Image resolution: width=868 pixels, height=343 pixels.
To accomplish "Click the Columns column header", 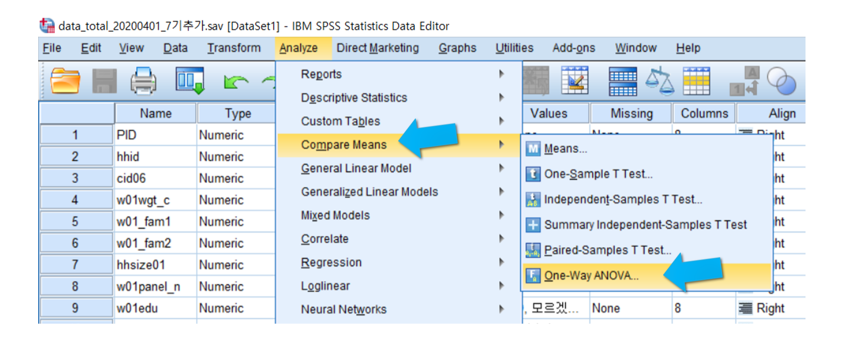I will tap(704, 113).
